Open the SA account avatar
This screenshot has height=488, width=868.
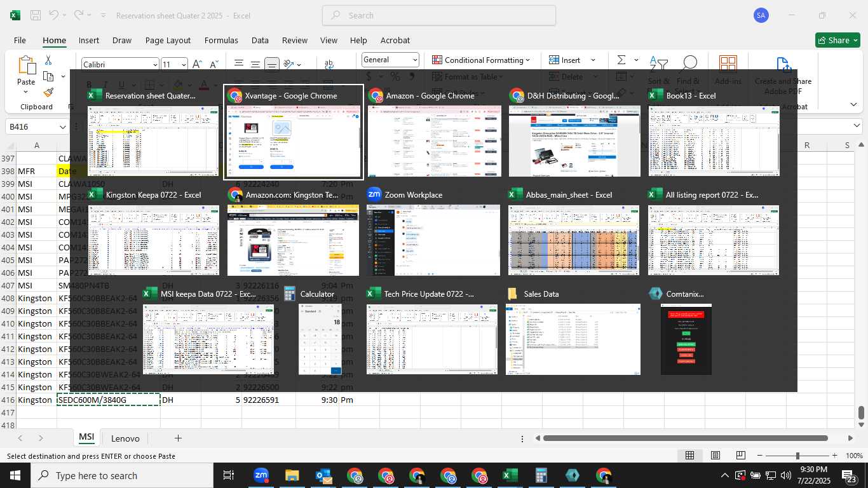click(761, 15)
